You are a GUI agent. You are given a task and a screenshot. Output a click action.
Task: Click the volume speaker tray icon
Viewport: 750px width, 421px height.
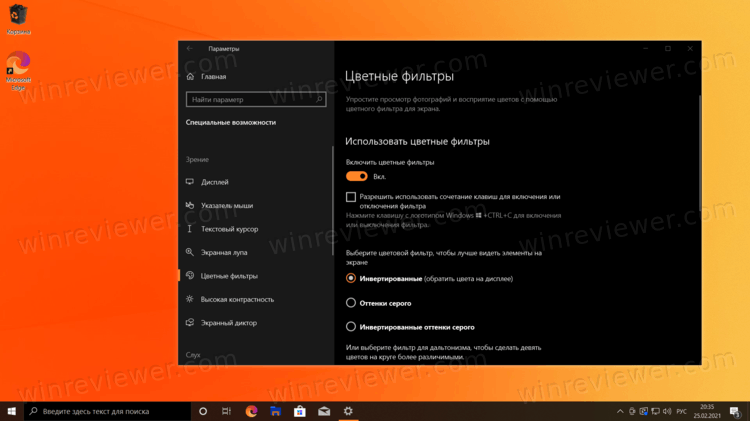point(667,411)
